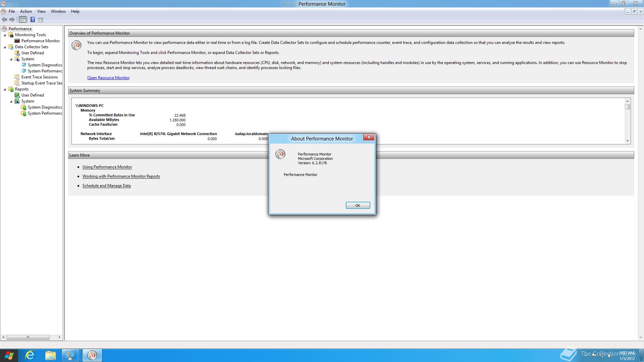Screen dimensions: 644x362
Task: Click the Performance Monitor taskbar button
Action: [92, 355]
